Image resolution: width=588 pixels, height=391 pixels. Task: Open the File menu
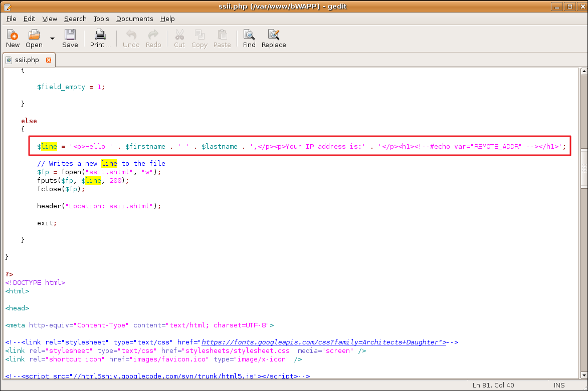click(11, 19)
